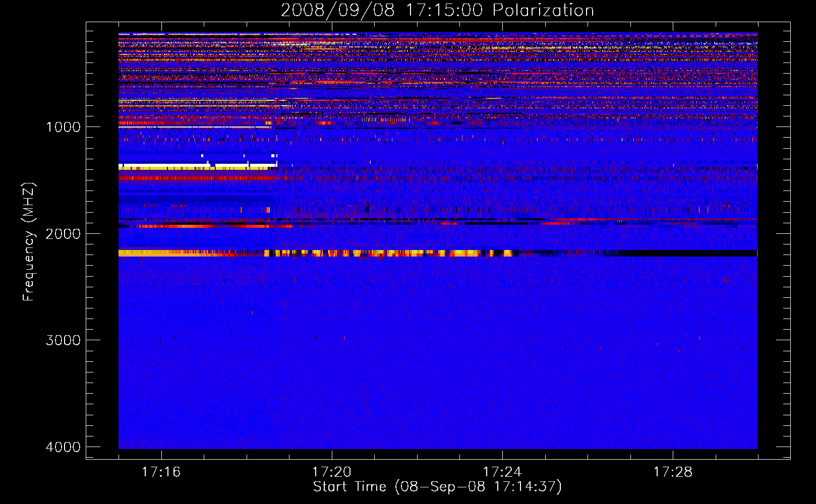816x504 pixels.
Task: Click the 17:24 time tick label
Action: [x=502, y=472]
